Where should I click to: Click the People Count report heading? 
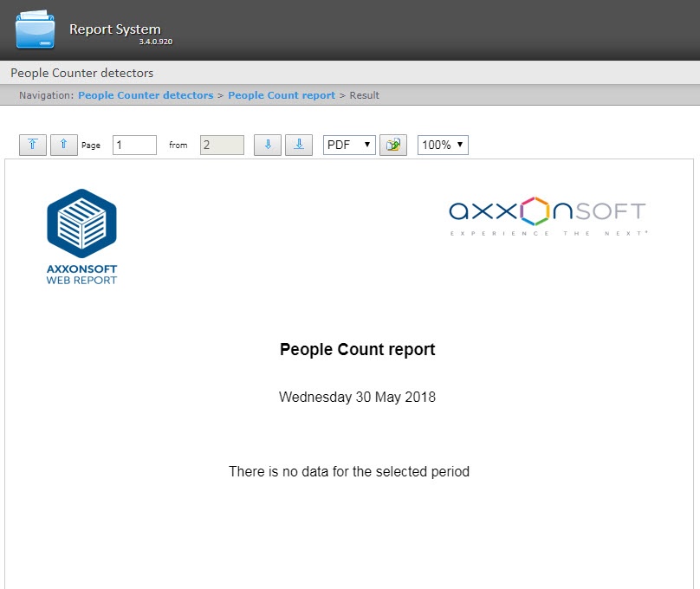pos(357,350)
